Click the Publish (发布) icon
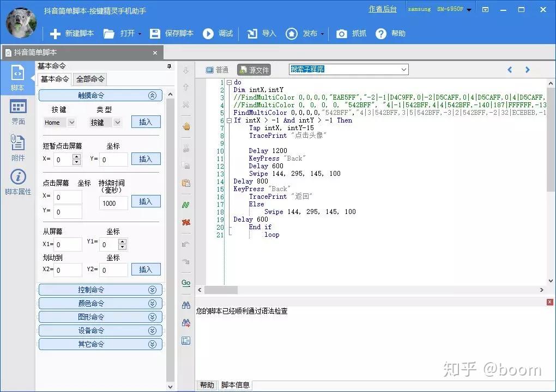 point(292,34)
